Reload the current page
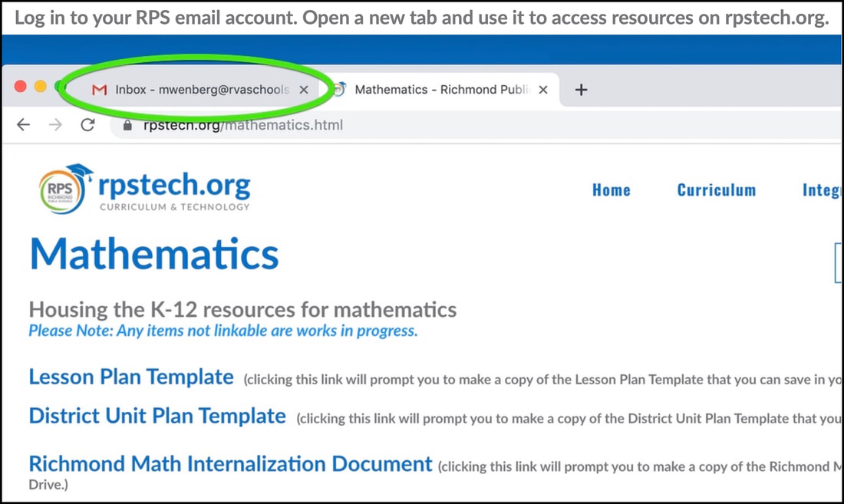This screenshot has height=504, width=844. 87,125
